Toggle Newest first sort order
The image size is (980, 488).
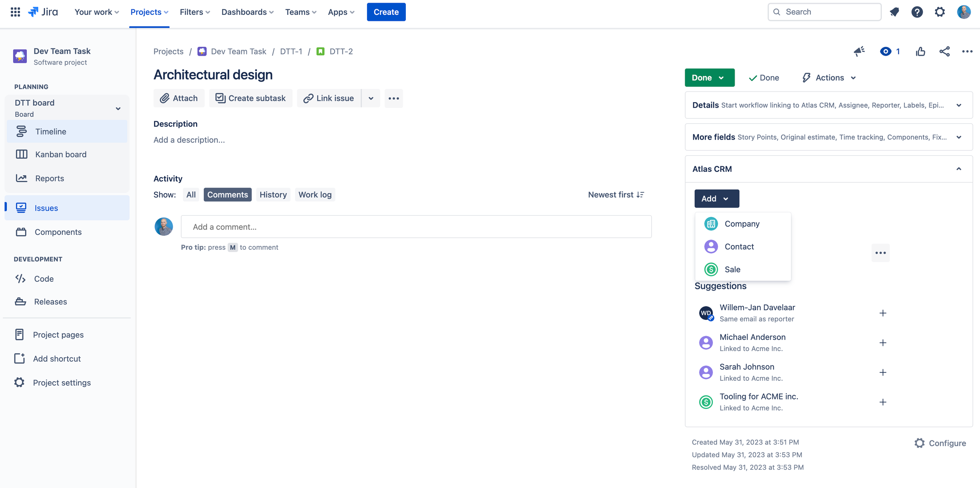click(x=616, y=194)
